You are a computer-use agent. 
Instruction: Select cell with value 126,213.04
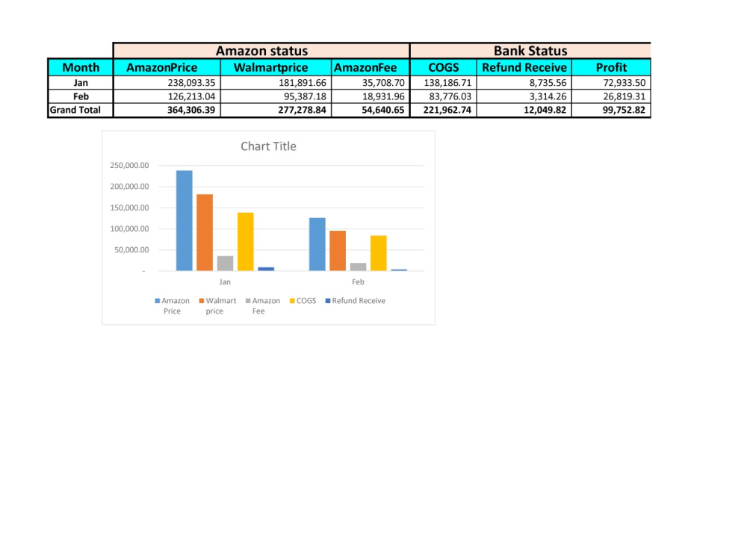click(167, 96)
